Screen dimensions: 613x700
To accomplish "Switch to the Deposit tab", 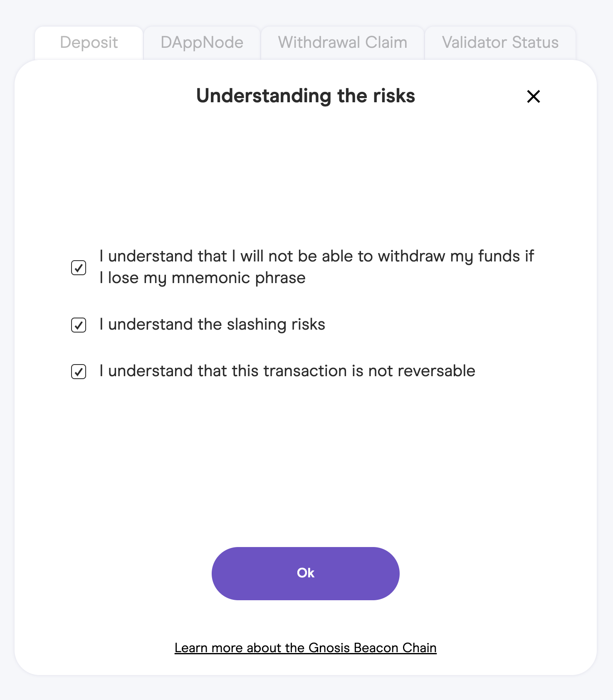I will coord(89,43).
